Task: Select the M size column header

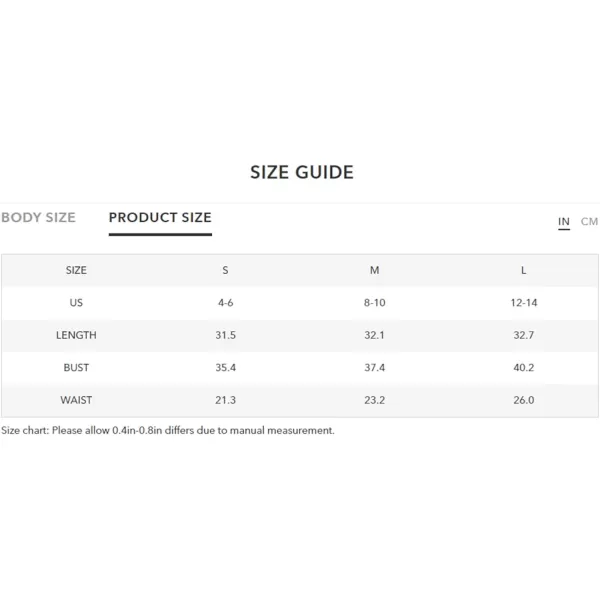Action: point(374,270)
